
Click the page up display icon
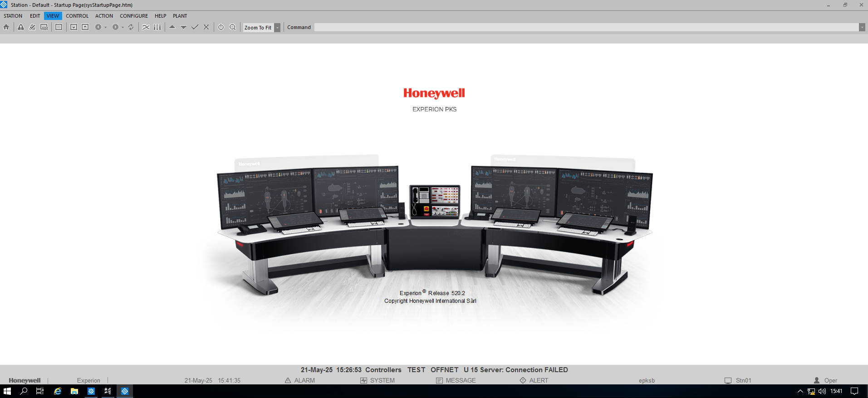tap(85, 27)
